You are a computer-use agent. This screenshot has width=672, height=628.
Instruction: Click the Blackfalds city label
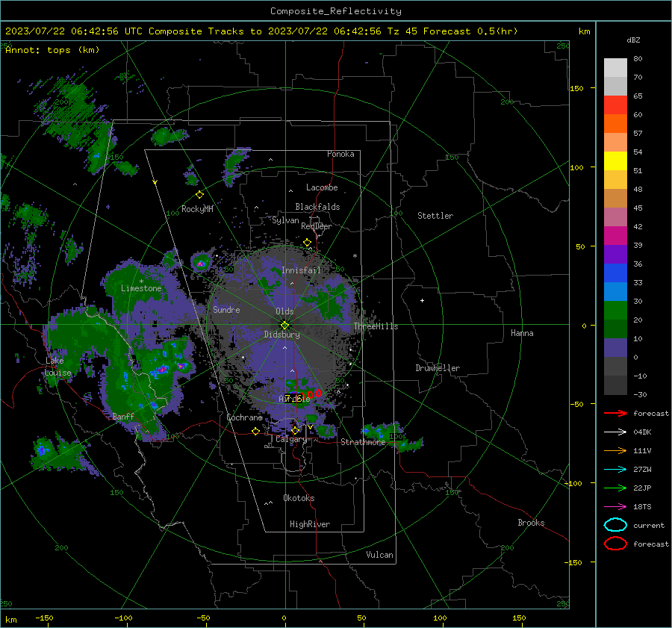pyautogui.click(x=317, y=207)
